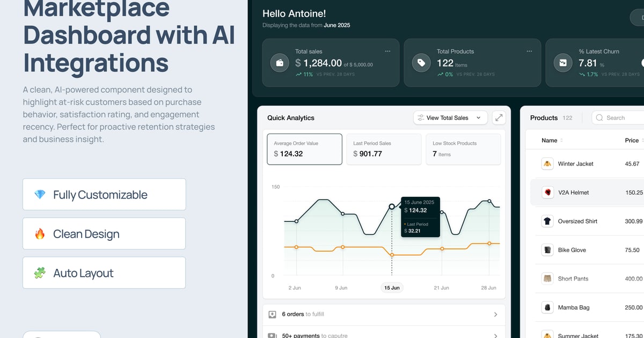
Task: Click the Mamba Bag product icon
Action: (x=547, y=307)
